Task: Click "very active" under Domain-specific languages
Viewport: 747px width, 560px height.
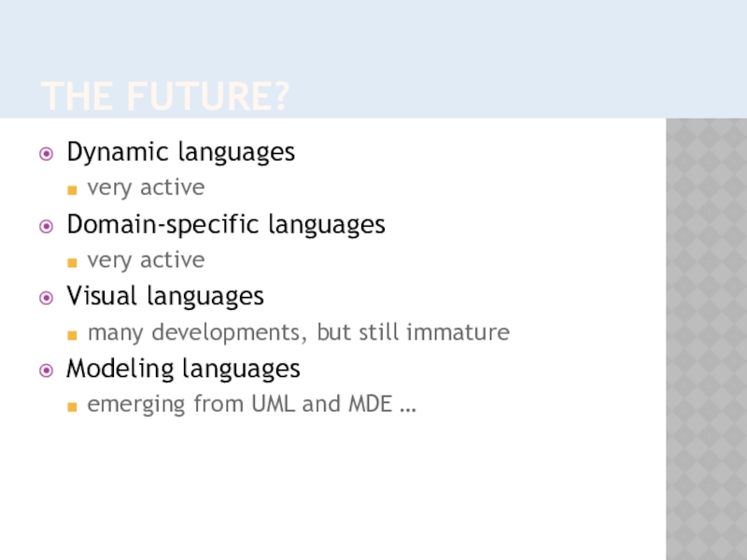Action: (146, 259)
